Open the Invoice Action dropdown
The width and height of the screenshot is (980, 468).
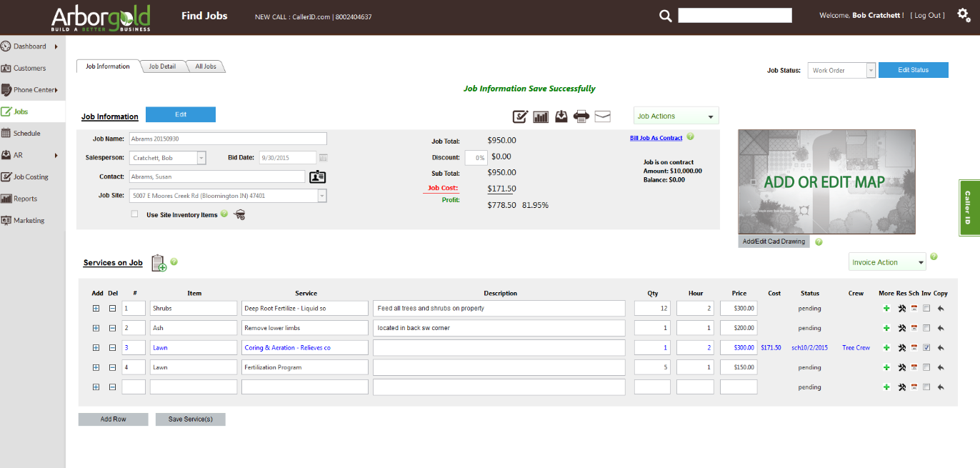[887, 262]
